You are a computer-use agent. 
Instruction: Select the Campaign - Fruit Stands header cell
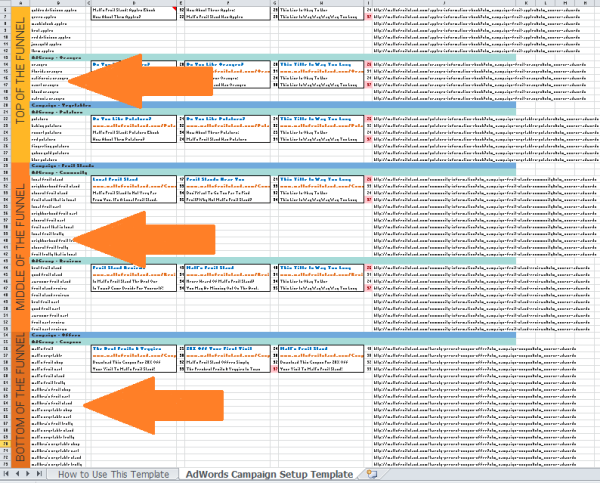pyautogui.click(x=60, y=164)
